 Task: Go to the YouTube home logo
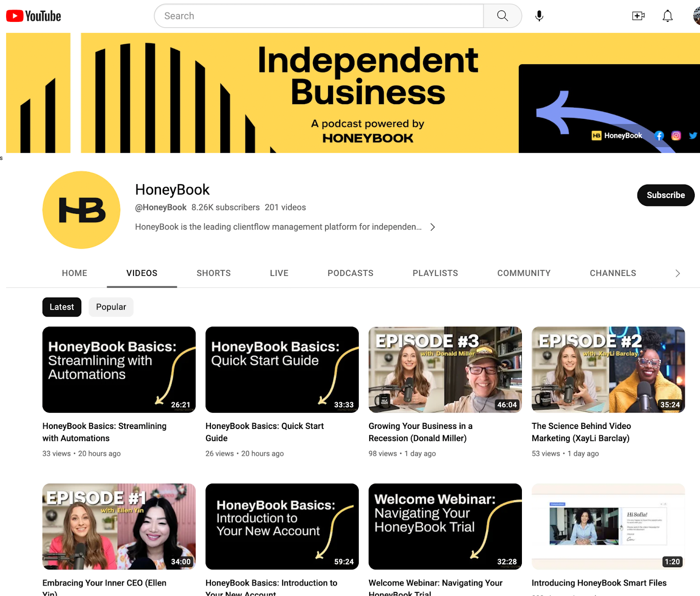click(34, 16)
